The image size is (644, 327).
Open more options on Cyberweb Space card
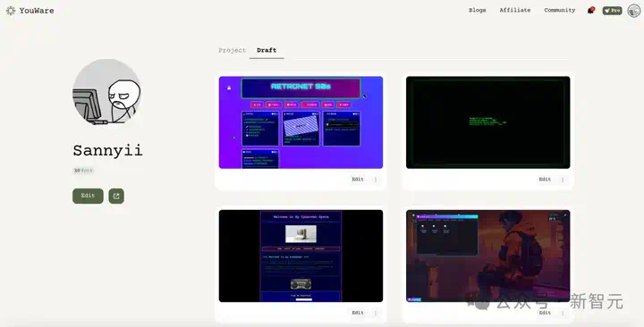click(376, 313)
